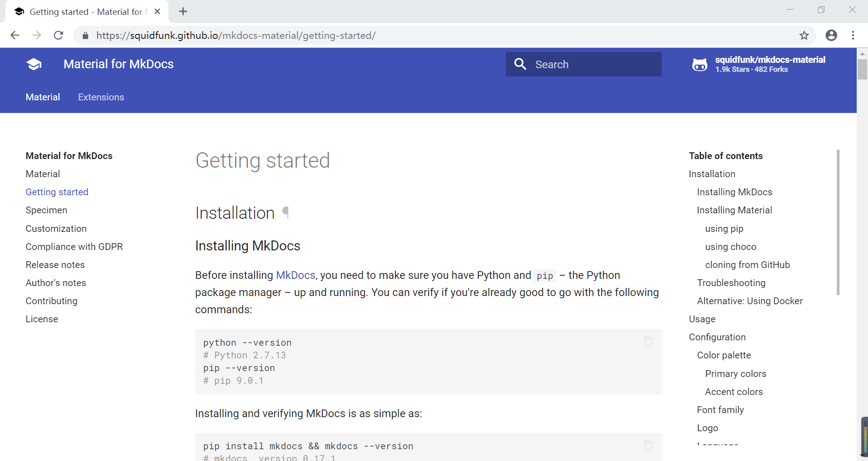The height and width of the screenshot is (461, 868).
Task: Open the Author's notes page
Action: click(56, 283)
